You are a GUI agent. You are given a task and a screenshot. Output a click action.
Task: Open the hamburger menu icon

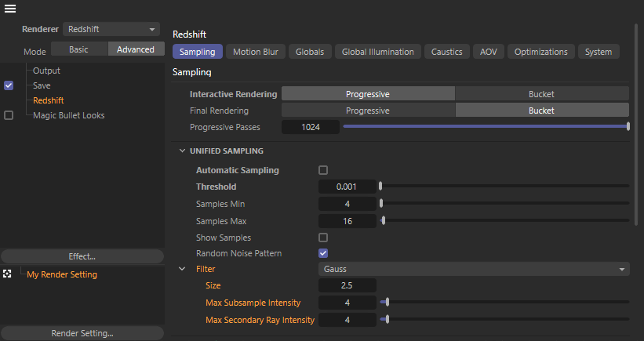10,9
